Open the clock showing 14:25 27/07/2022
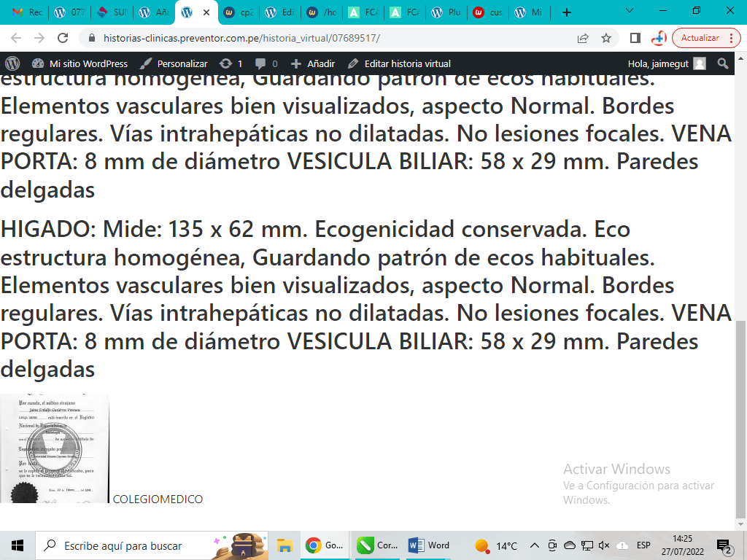The width and height of the screenshot is (747, 560). pos(682,545)
